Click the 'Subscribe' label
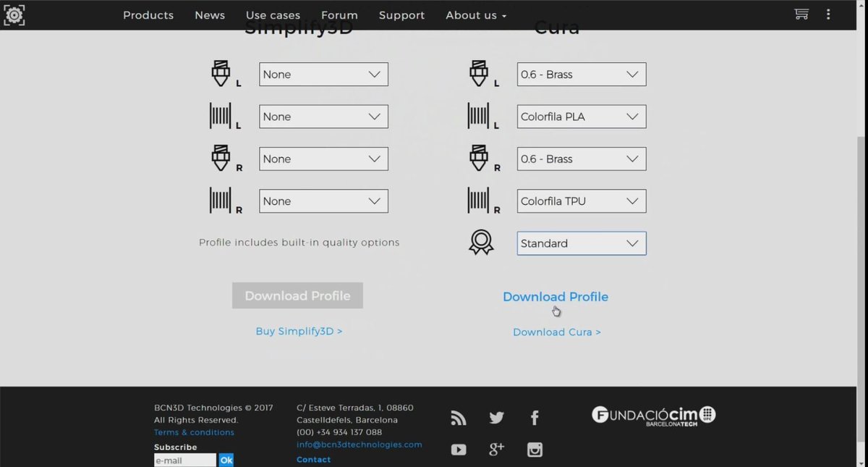This screenshot has height=467, width=868. [x=175, y=447]
